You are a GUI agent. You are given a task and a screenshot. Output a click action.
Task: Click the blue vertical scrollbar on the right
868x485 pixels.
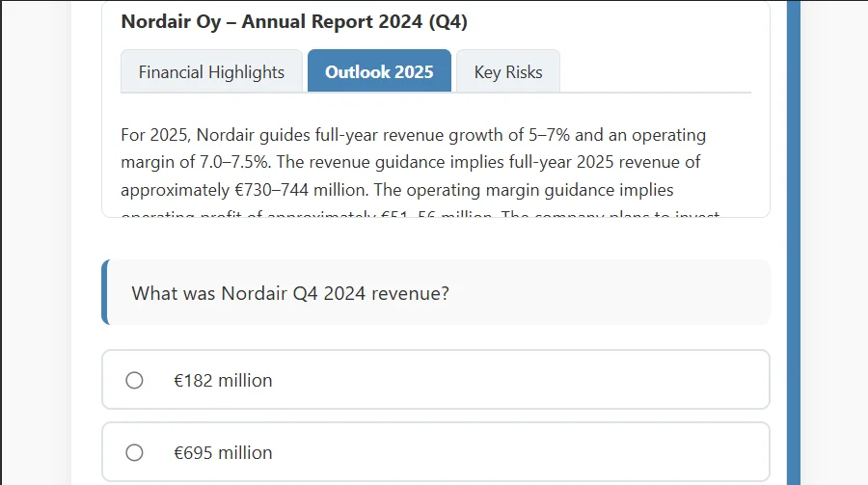(794, 243)
